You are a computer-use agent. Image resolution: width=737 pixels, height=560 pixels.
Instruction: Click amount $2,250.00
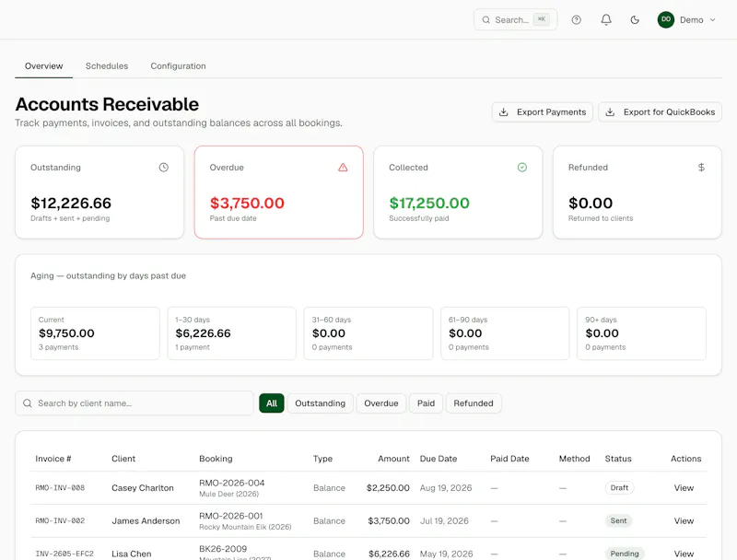[388, 487]
